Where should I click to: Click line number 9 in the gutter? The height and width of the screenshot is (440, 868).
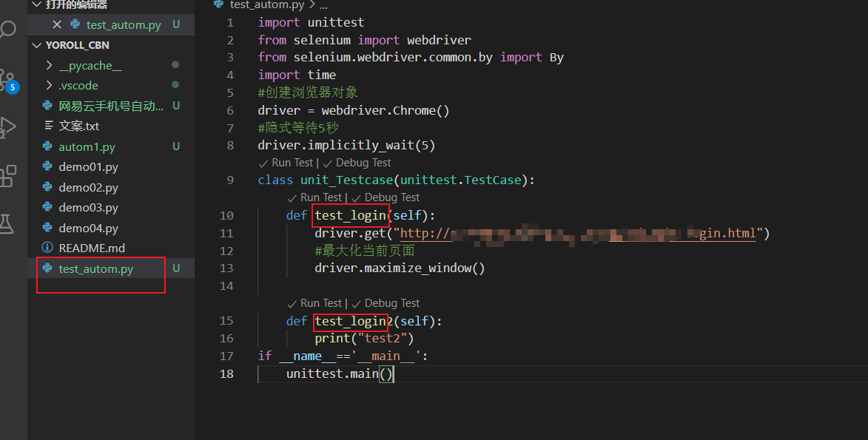[x=229, y=180]
